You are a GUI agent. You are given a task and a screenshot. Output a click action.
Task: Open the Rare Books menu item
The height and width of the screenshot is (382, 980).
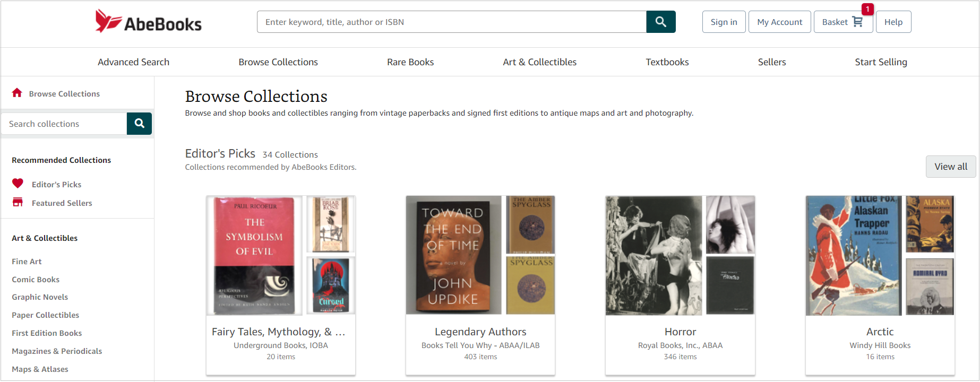(x=410, y=62)
